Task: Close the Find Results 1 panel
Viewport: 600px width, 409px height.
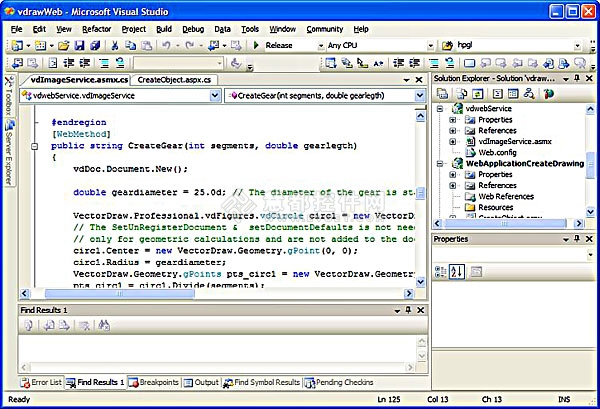Action: click(x=421, y=310)
